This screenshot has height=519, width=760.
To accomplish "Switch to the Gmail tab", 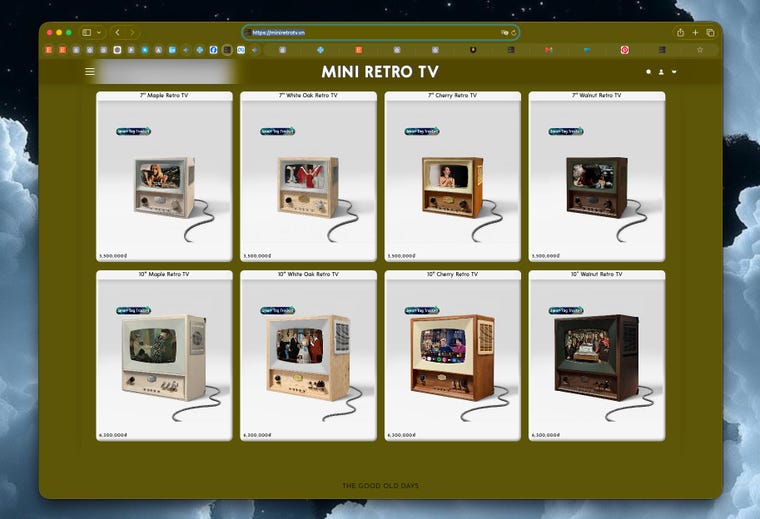I will click(549, 50).
